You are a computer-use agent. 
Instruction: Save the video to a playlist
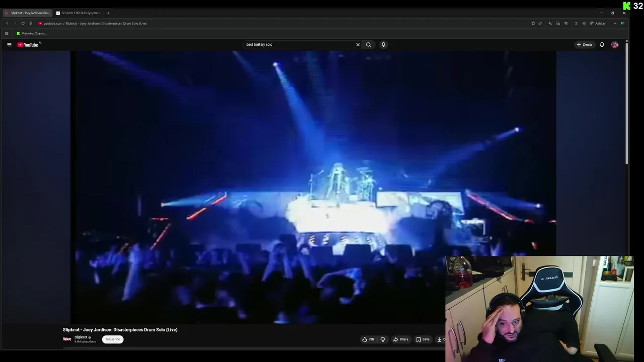pos(423,339)
